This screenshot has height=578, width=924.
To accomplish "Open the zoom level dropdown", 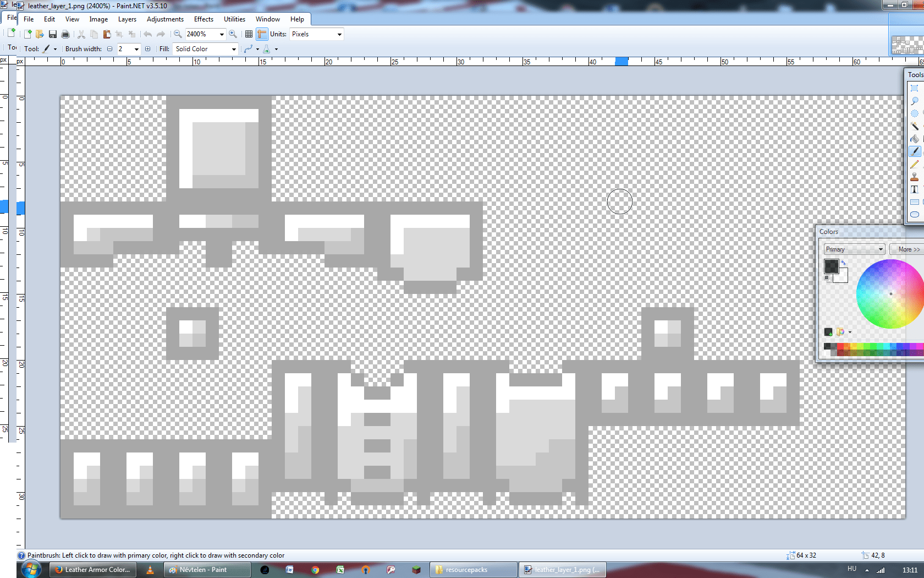I will (x=222, y=34).
